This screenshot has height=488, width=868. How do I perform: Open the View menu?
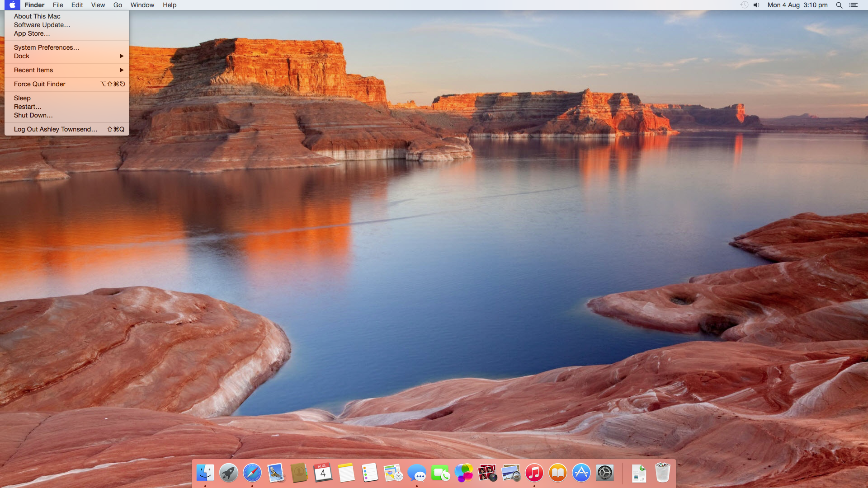98,5
